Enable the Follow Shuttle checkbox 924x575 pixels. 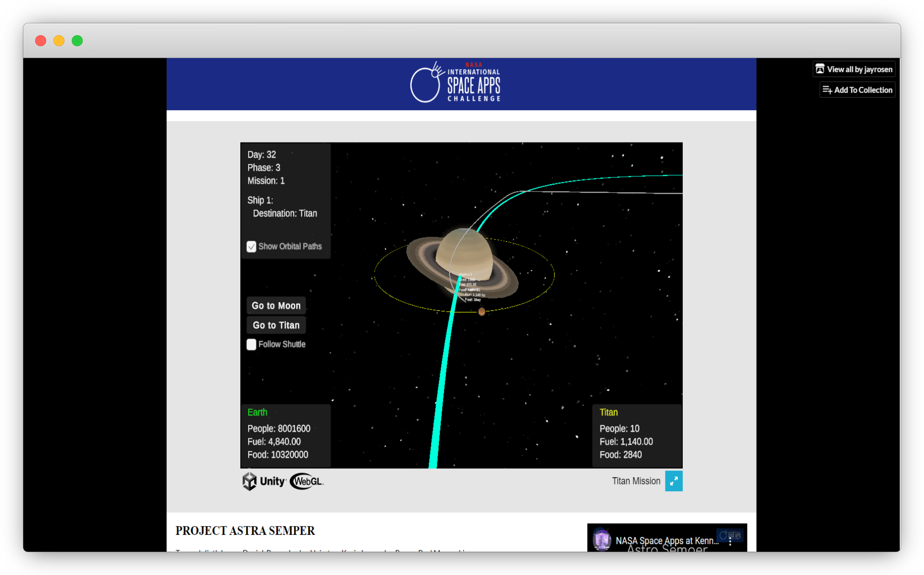click(251, 345)
